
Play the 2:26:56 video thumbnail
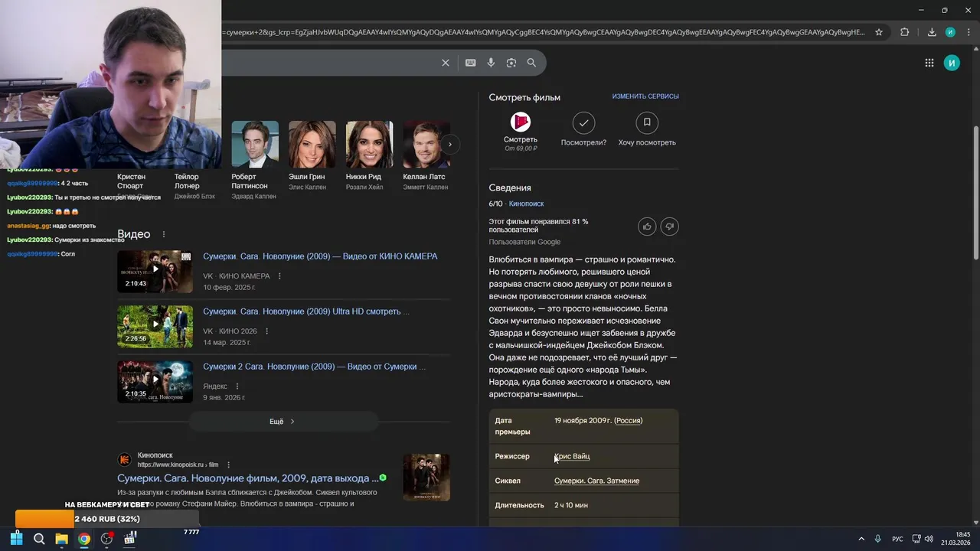coord(155,327)
